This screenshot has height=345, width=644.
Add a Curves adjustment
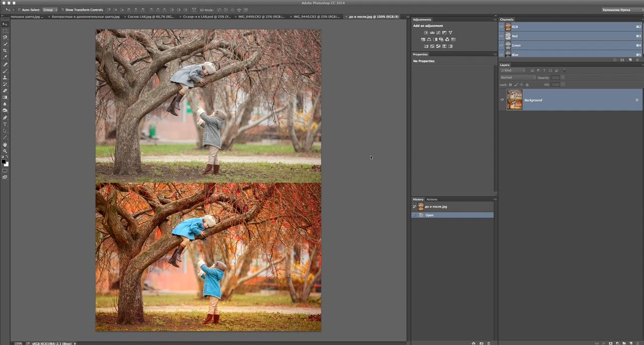438,33
